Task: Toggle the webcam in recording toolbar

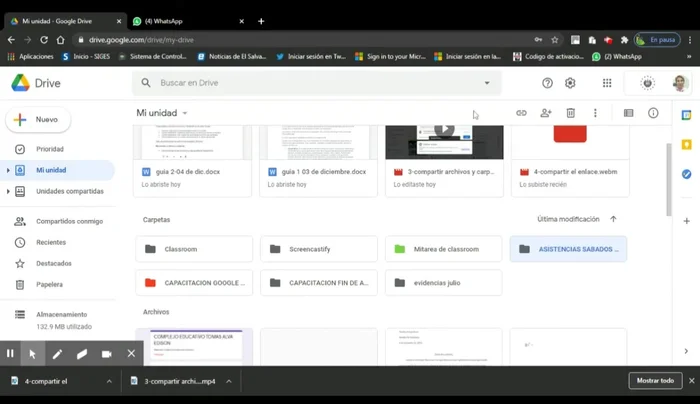Action: tap(107, 353)
